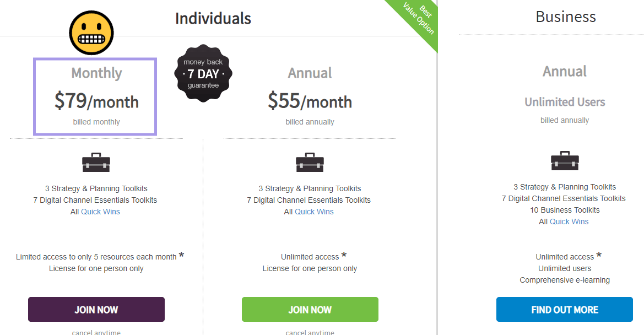Click the purple JOIN NOW button
Image resolution: width=644 pixels, height=335 pixels.
point(96,309)
